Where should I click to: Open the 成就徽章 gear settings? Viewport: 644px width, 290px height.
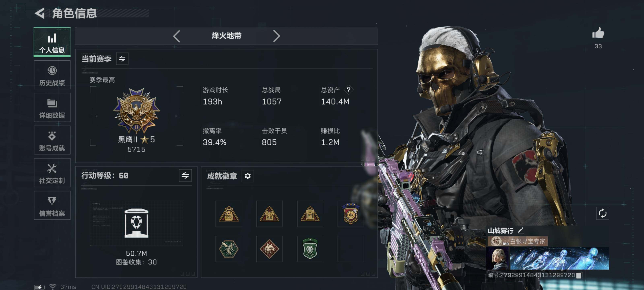click(248, 176)
